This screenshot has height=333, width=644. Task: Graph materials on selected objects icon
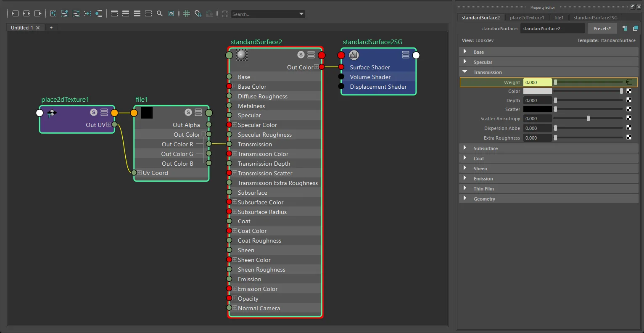click(x=99, y=14)
